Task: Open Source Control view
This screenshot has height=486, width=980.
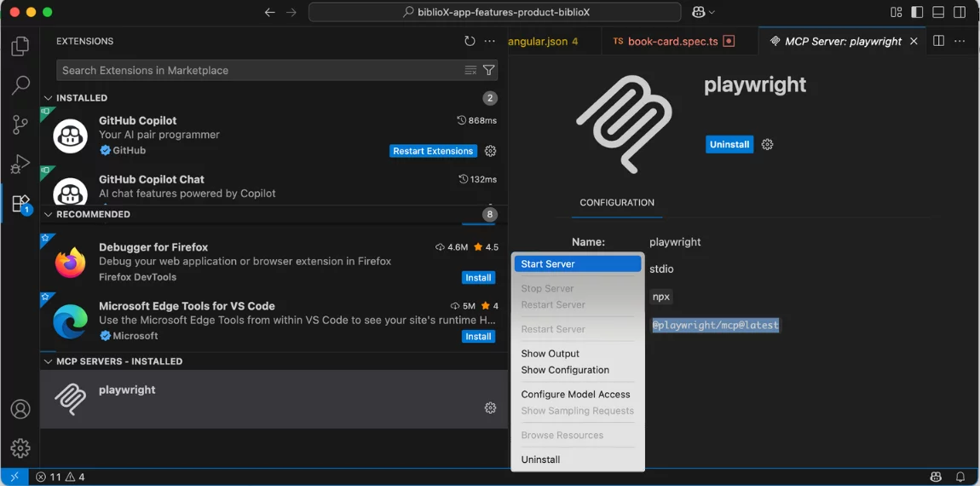Action: pyautogui.click(x=20, y=124)
